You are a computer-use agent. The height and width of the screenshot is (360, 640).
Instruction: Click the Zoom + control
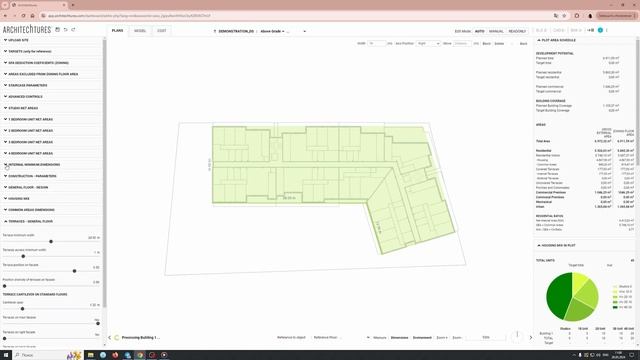442,338
